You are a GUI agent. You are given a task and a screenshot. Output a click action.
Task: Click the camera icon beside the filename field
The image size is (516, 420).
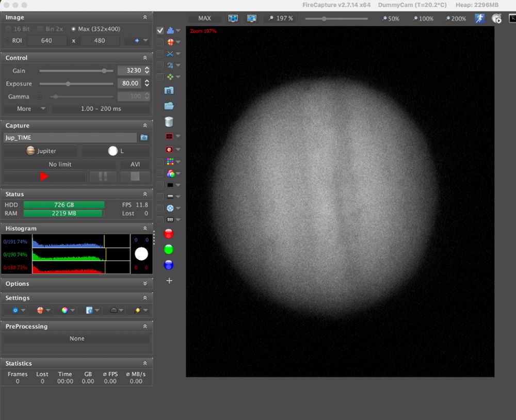144,137
